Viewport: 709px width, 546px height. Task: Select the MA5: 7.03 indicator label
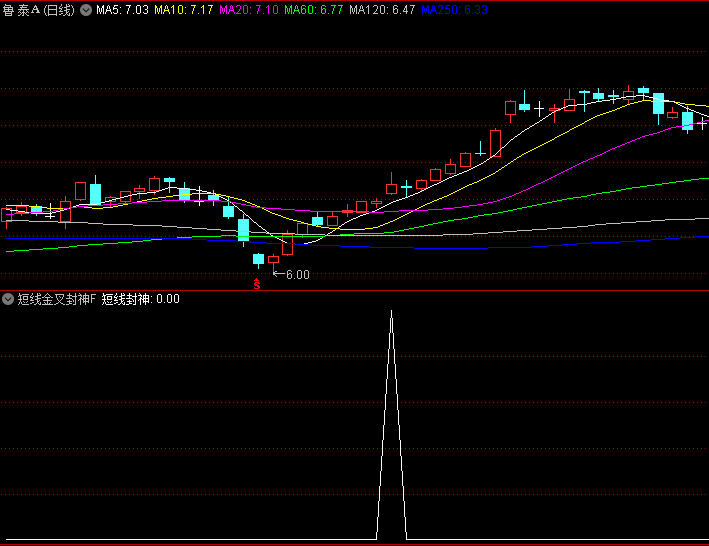(x=122, y=9)
